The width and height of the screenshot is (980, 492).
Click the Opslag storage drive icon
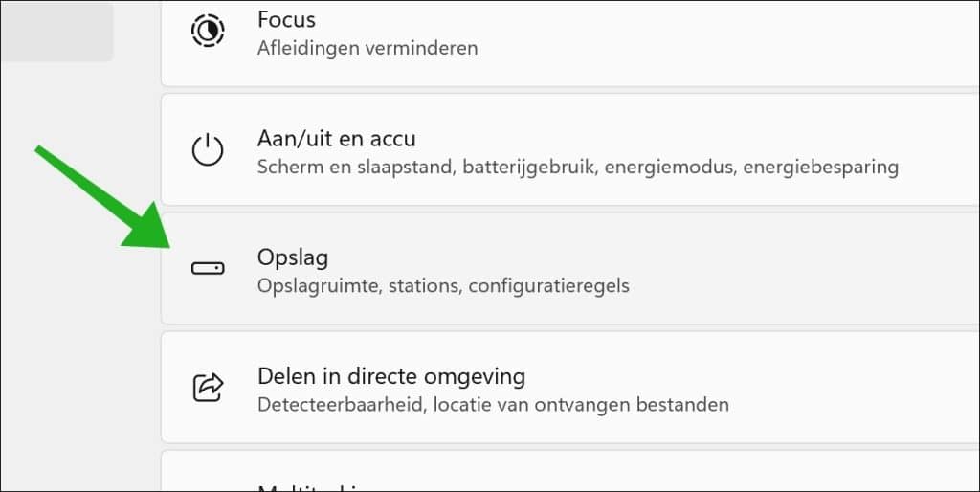pos(207,269)
